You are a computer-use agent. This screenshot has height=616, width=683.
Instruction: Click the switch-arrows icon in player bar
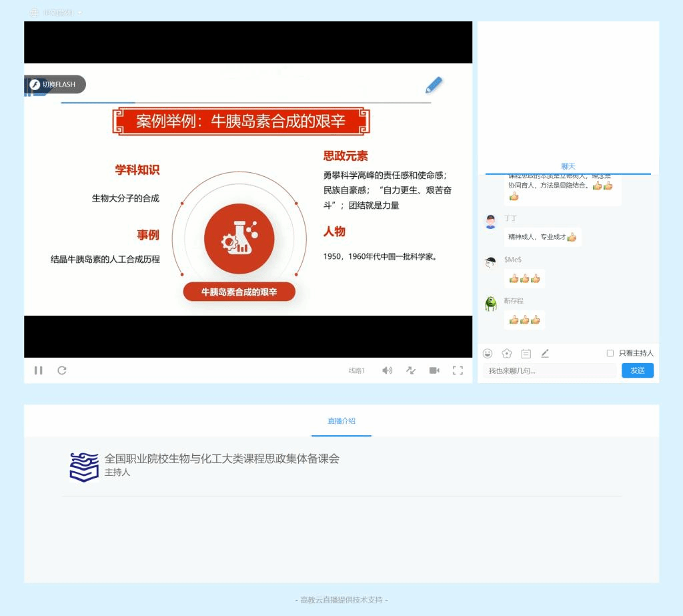click(x=411, y=370)
